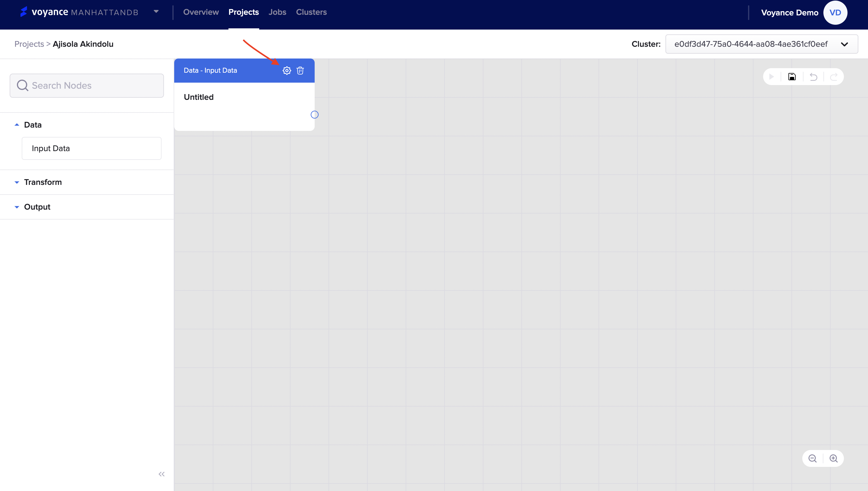This screenshot has height=491, width=868.
Task: Expand the Output section
Action: coord(17,207)
